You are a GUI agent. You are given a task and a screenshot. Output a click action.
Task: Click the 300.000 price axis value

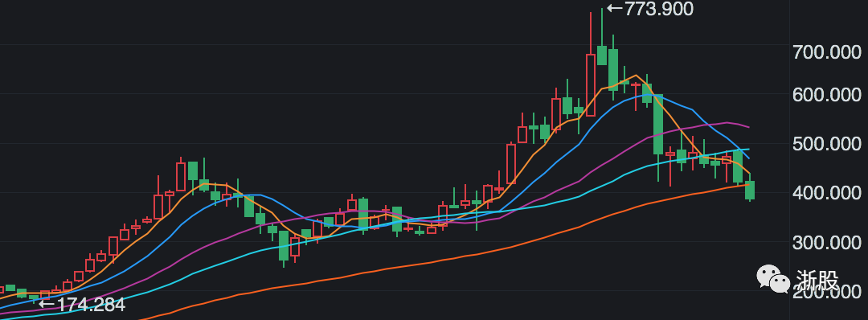point(827,243)
